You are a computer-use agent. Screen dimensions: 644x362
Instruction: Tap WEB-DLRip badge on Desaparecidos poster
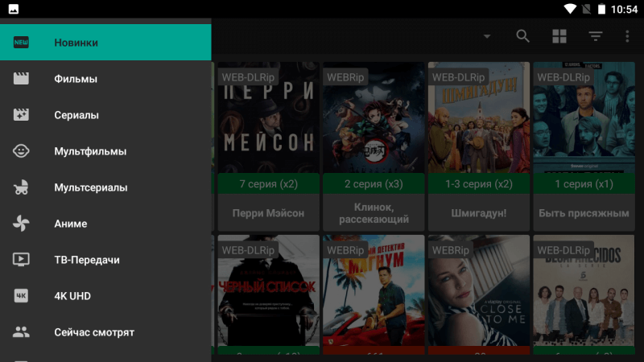pyautogui.click(x=563, y=250)
